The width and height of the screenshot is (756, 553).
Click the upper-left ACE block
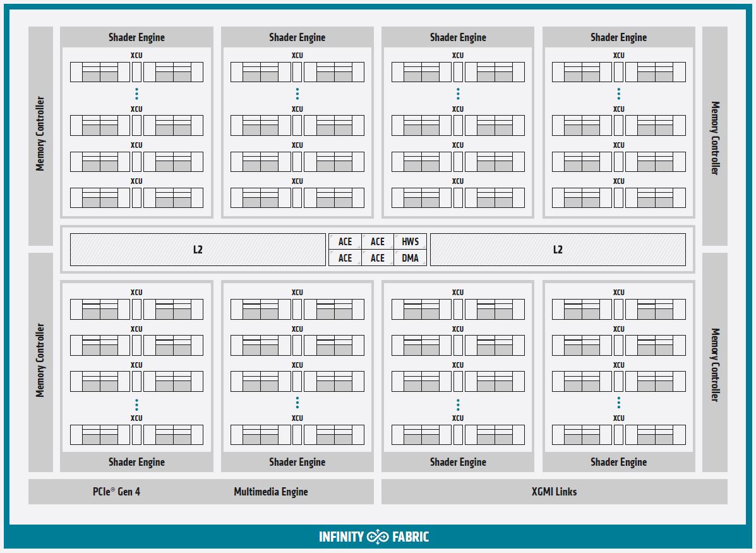point(345,241)
